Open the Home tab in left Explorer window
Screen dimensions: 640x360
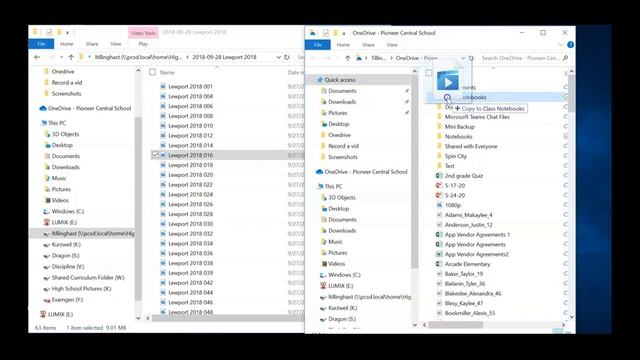(67, 44)
